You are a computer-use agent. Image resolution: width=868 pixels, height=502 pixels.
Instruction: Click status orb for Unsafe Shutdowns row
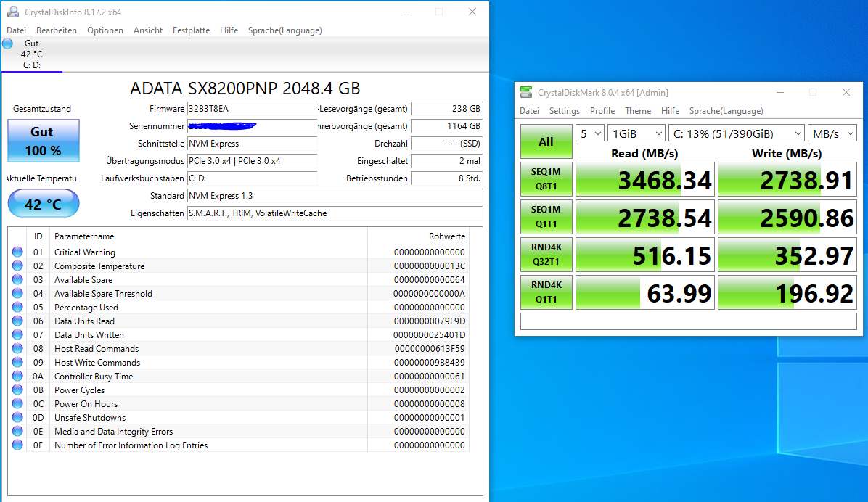17,417
